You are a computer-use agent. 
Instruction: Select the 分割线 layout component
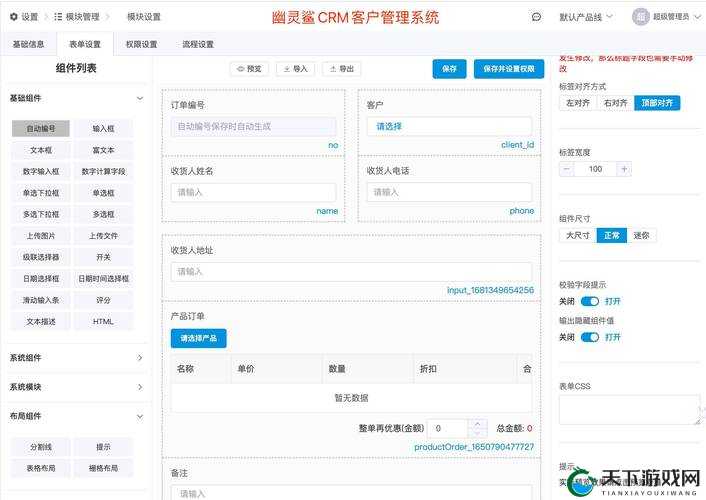point(41,447)
